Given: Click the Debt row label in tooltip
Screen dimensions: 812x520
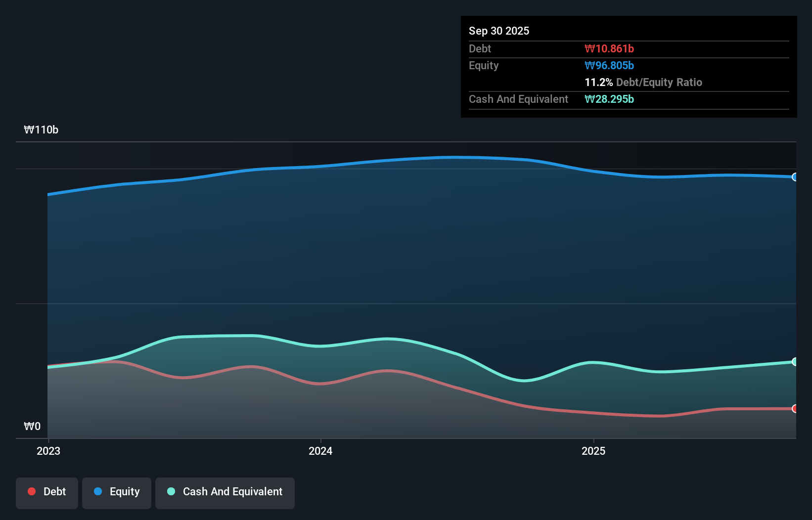Looking at the screenshot, I should [x=480, y=48].
